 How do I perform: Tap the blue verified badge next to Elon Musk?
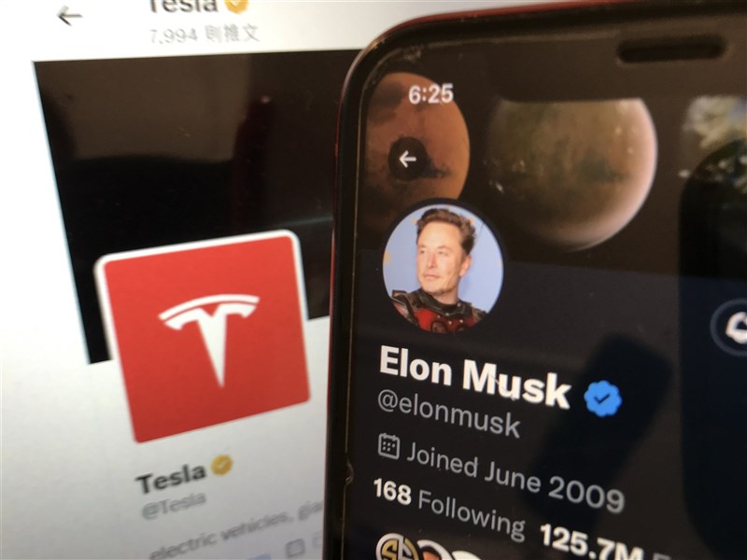[x=603, y=399]
